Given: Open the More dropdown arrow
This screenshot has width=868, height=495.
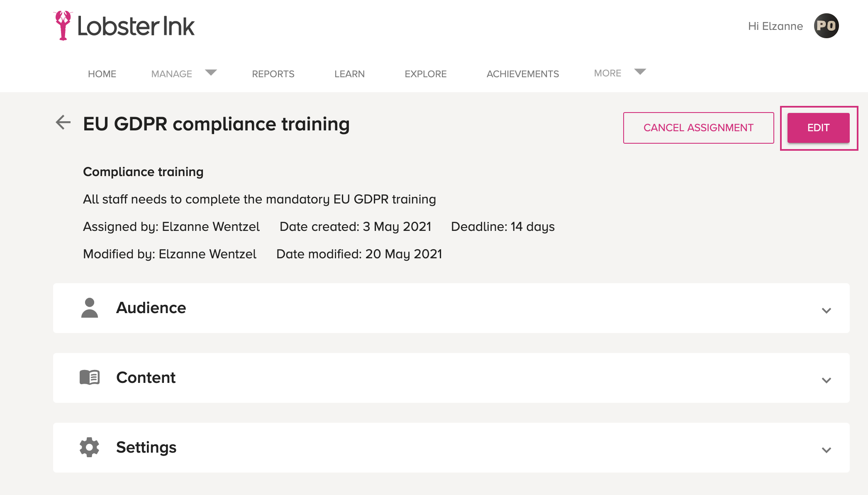Looking at the screenshot, I should (640, 72).
